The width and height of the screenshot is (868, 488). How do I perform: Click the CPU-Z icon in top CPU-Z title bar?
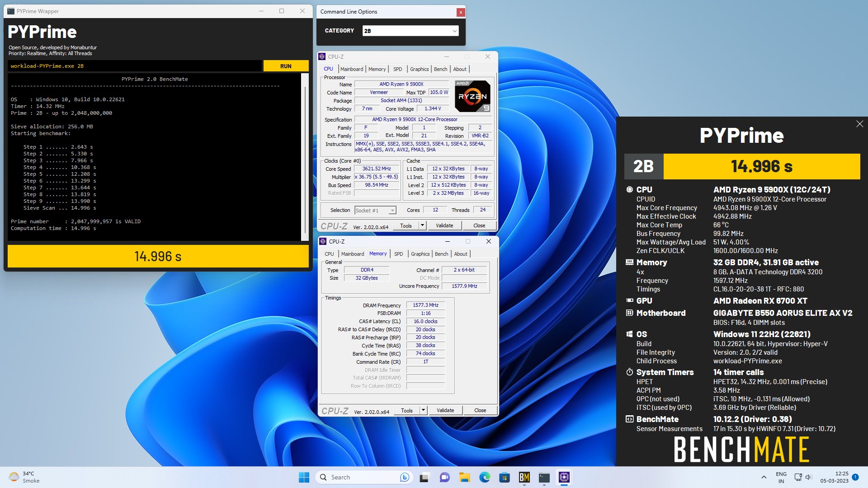322,56
